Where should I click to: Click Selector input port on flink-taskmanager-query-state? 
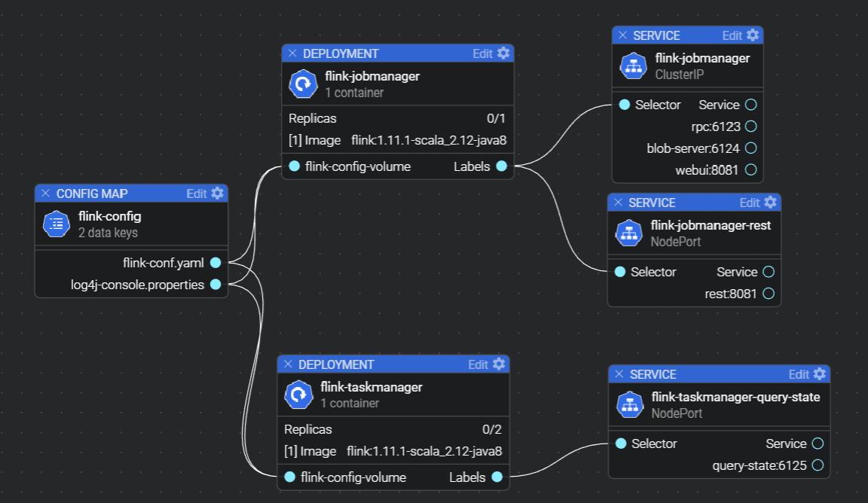(x=621, y=444)
